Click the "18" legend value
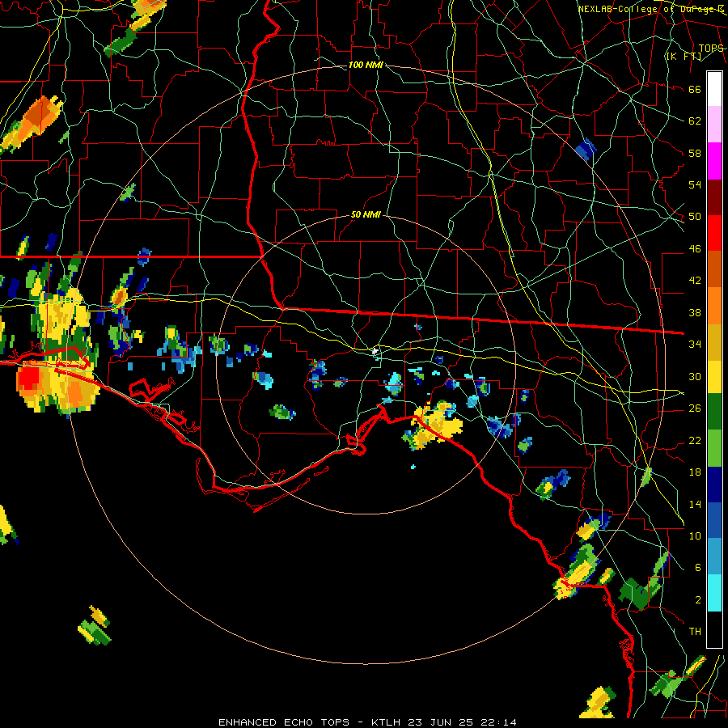728x728 pixels. pos(695,472)
